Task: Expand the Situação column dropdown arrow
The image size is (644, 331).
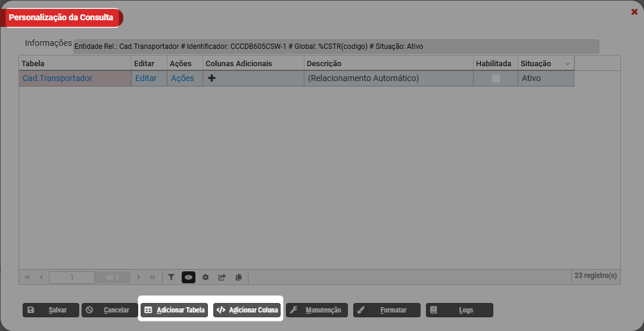Action: coord(567,64)
